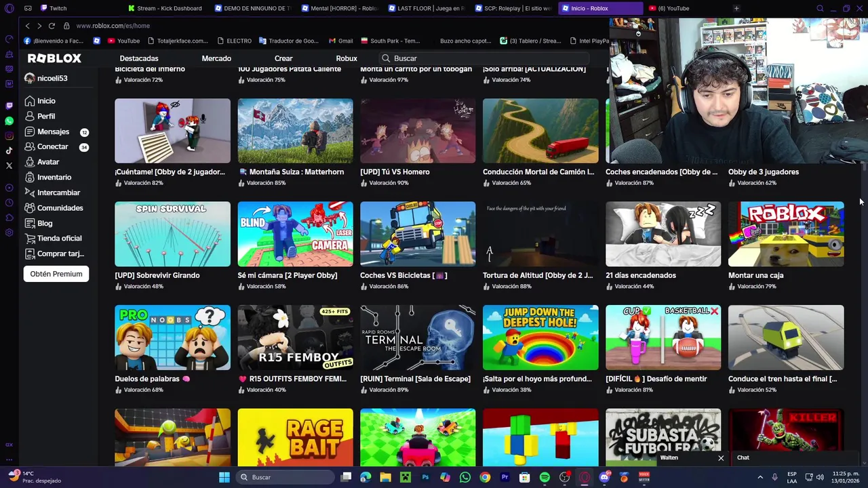Viewport: 868px width, 488px height.
Task: Open the Windows Start menu
Action: point(224,477)
